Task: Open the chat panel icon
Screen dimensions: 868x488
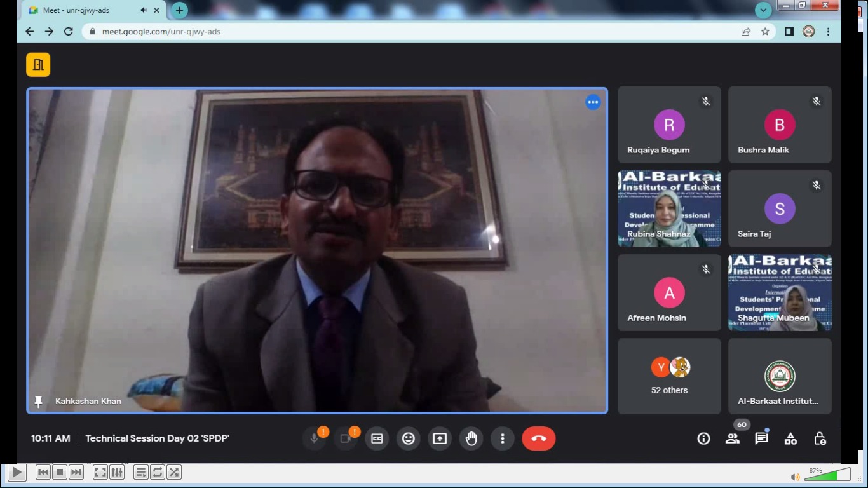Action: (761, 438)
